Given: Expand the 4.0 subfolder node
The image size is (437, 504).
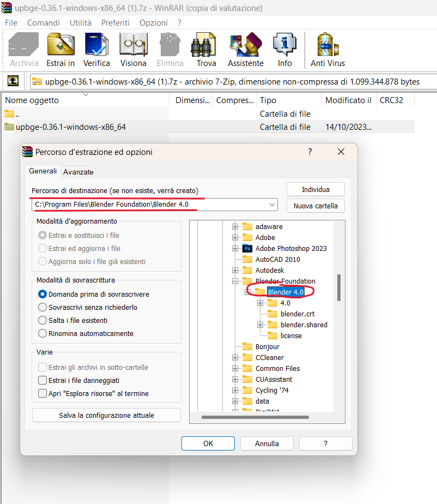Looking at the screenshot, I should pyautogui.click(x=260, y=303).
